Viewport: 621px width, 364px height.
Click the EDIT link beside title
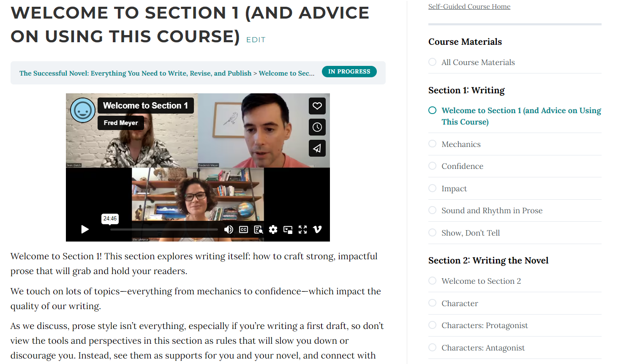click(x=256, y=40)
